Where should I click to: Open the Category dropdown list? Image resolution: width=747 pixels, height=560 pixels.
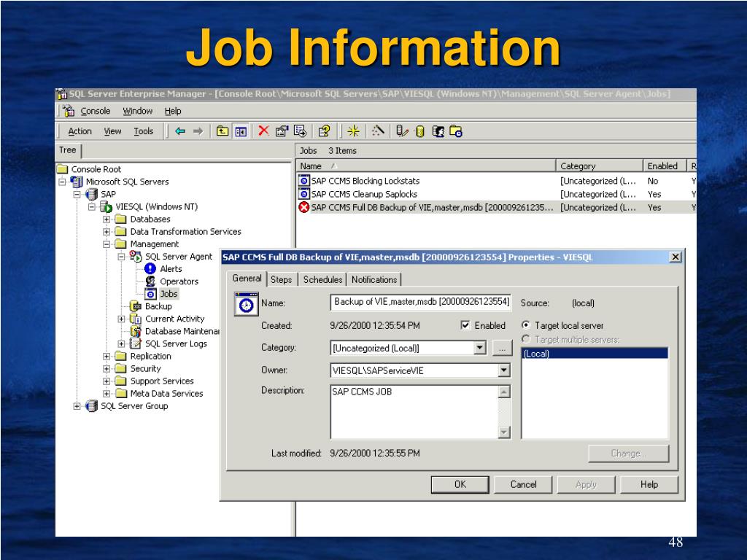tap(480, 348)
